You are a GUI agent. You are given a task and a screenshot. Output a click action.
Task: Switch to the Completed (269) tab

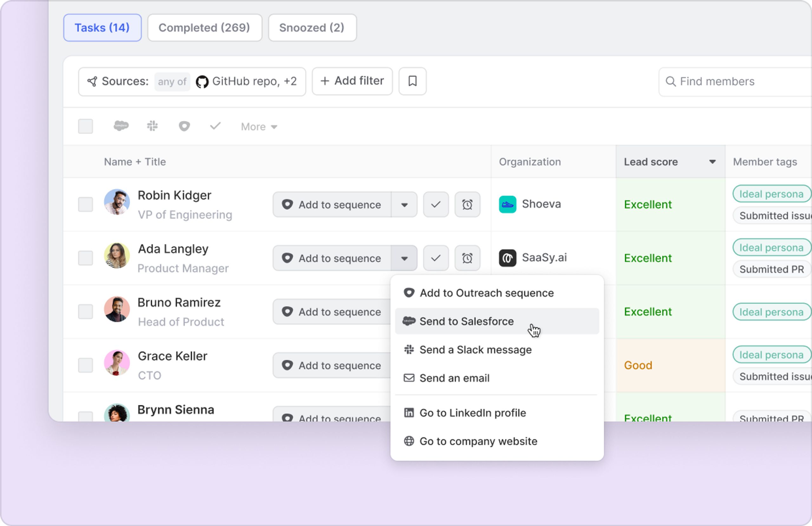(204, 28)
